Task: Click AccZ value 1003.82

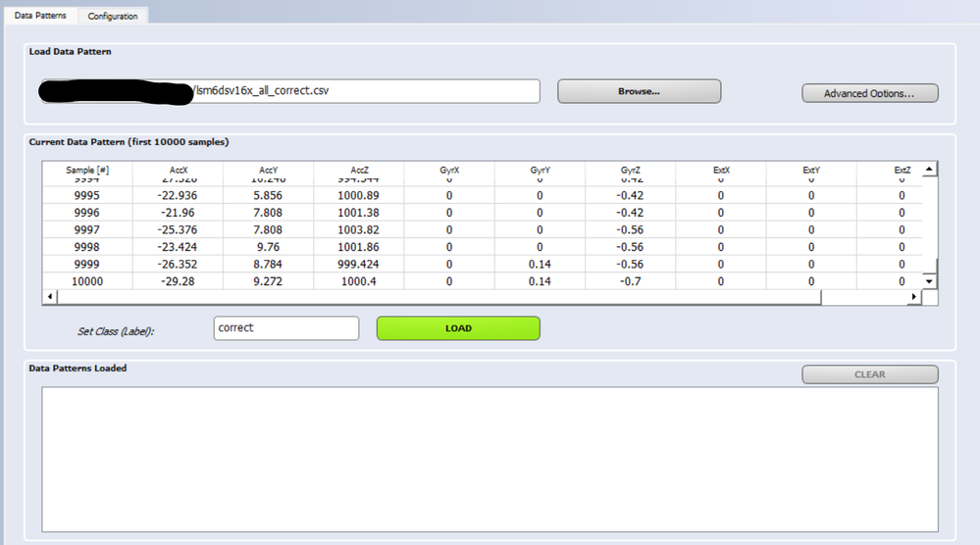Action: click(358, 229)
